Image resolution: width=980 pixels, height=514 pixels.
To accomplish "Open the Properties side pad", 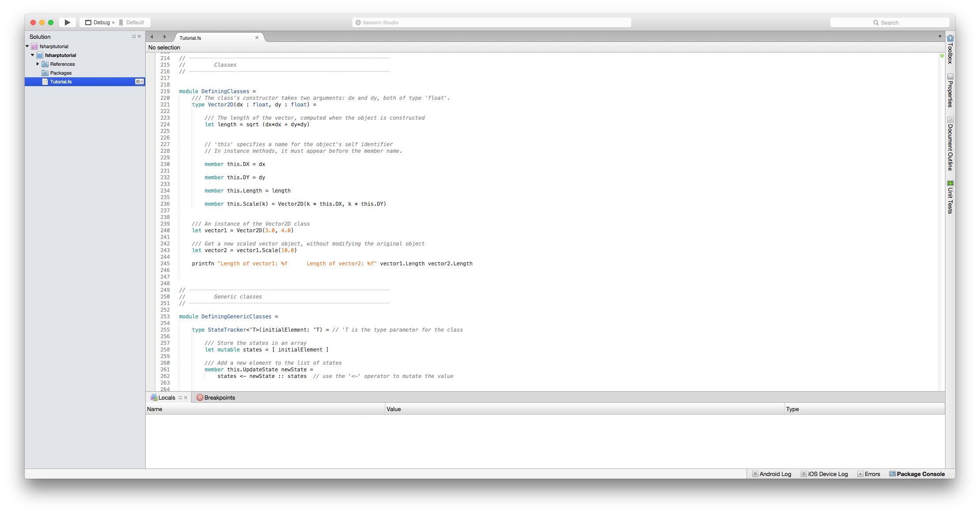I will click(950, 91).
